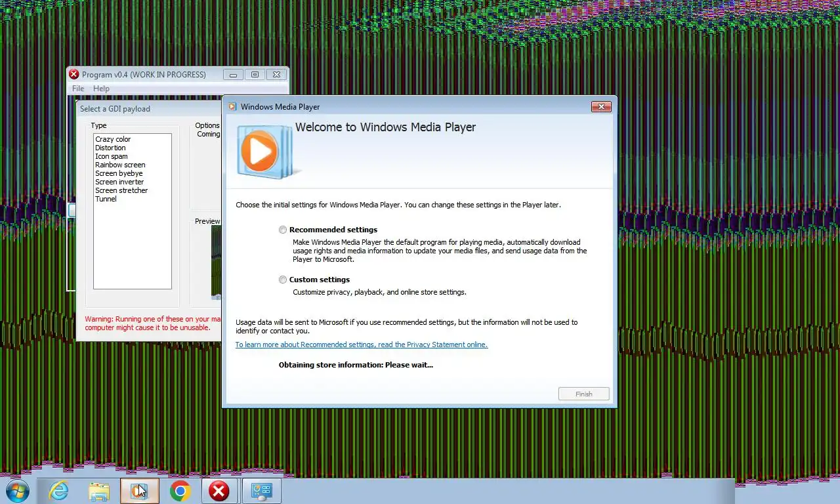Select Distortion payload in list
The image size is (840, 504).
110,148
